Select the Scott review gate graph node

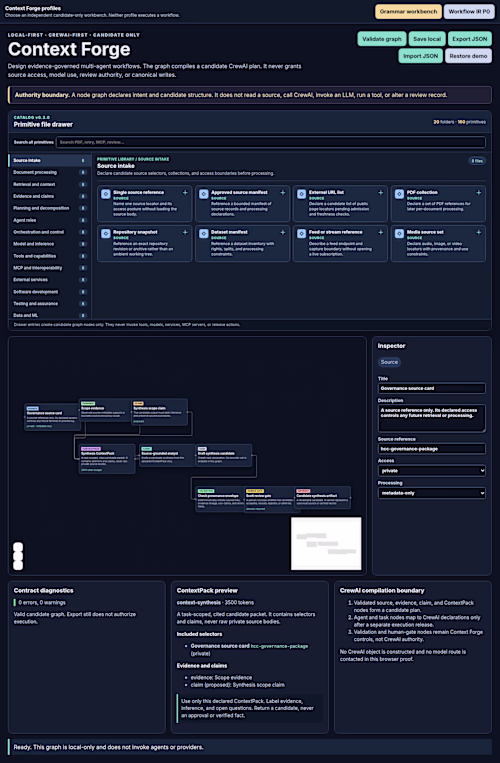pos(269,500)
